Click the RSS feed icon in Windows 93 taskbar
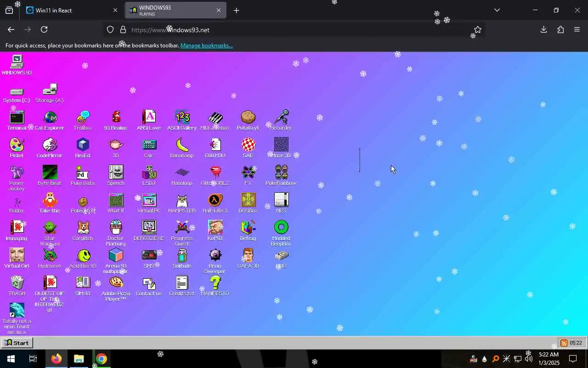 click(x=564, y=343)
